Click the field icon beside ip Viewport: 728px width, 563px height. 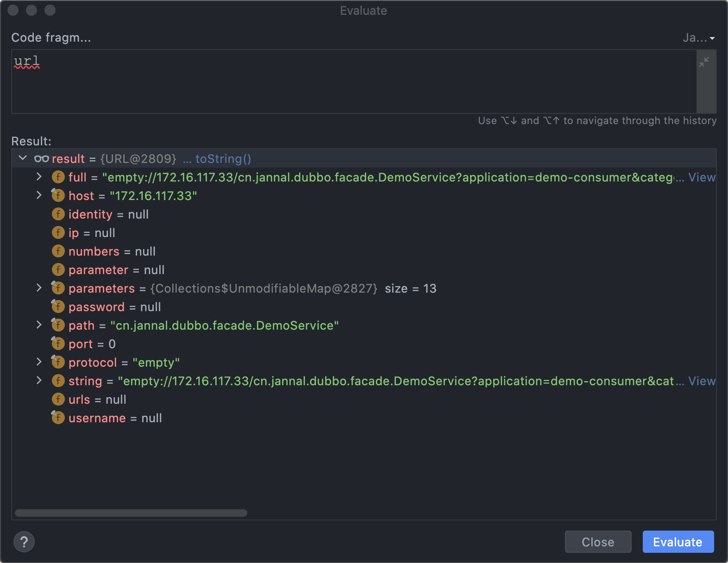point(58,232)
